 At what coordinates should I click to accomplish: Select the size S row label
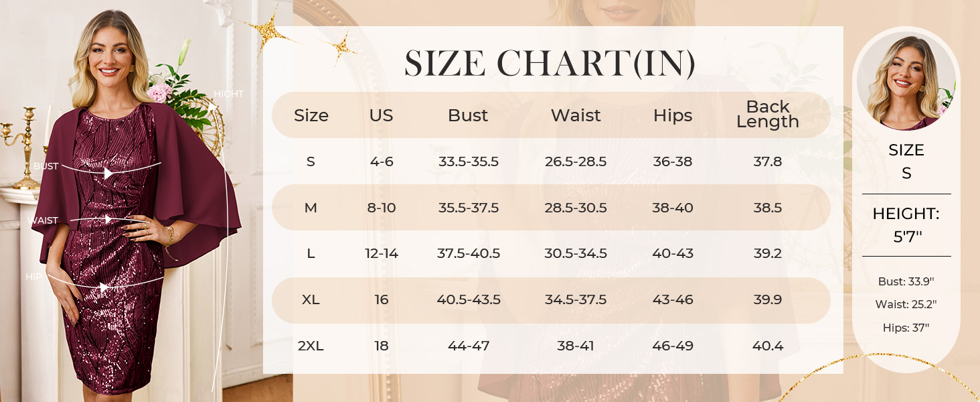click(311, 161)
